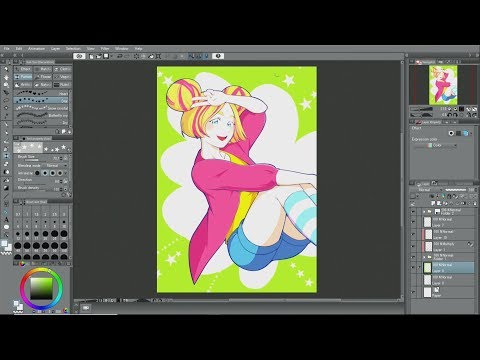
Task: Select the Effect sub tool group
Action: 23,69
